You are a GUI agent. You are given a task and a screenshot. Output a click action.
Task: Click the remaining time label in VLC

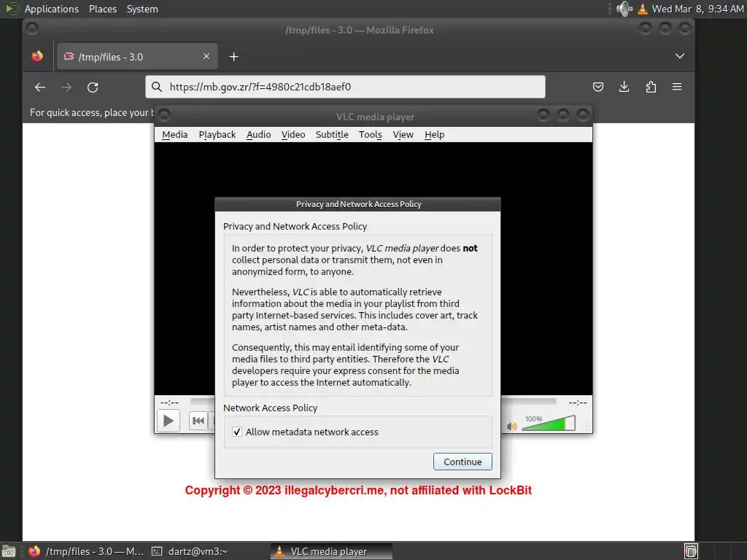pyautogui.click(x=578, y=402)
